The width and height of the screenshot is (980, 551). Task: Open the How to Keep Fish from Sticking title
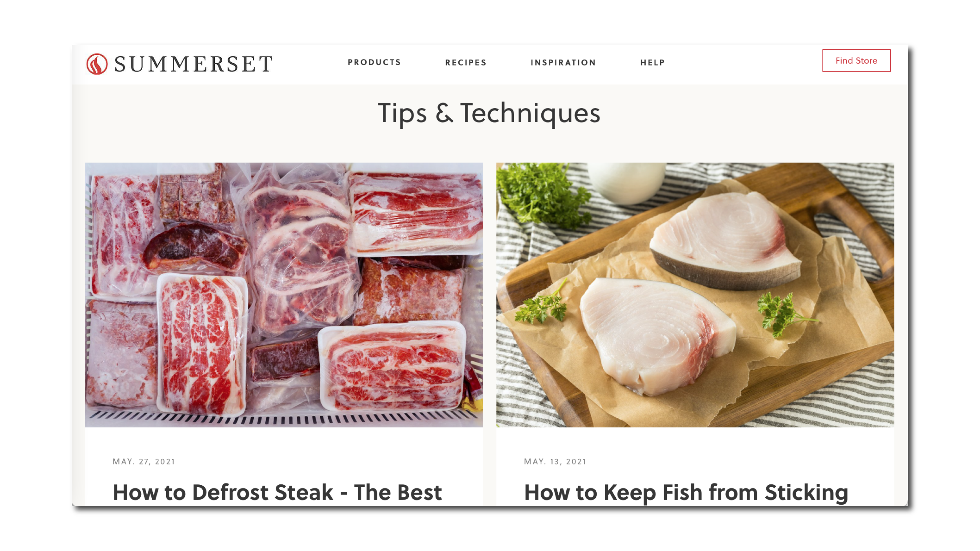(686, 493)
